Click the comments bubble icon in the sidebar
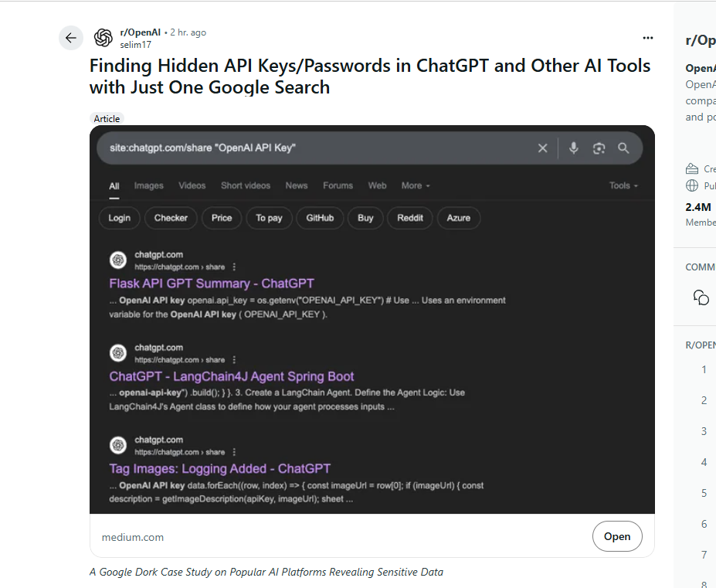 [701, 297]
